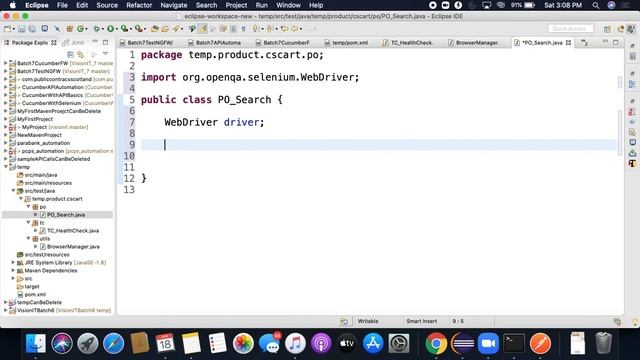Go to Next Annotation icon
This screenshot has height=360, width=640.
(x=255, y=29)
